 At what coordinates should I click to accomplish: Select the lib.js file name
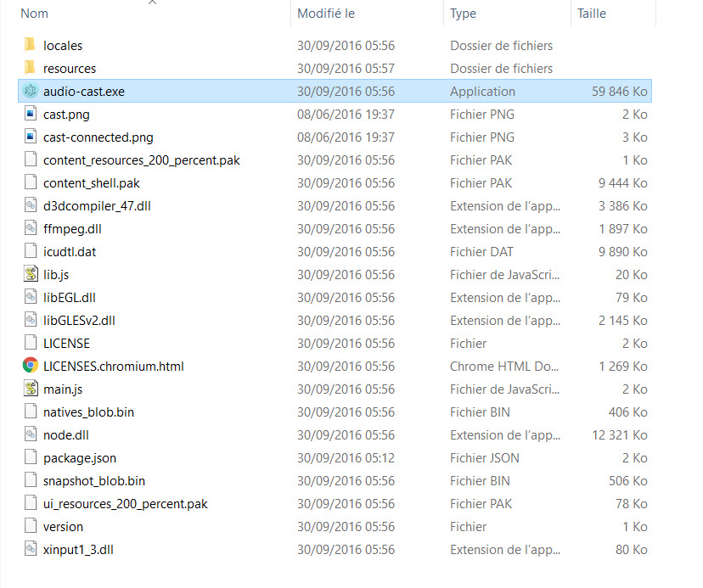(x=56, y=275)
